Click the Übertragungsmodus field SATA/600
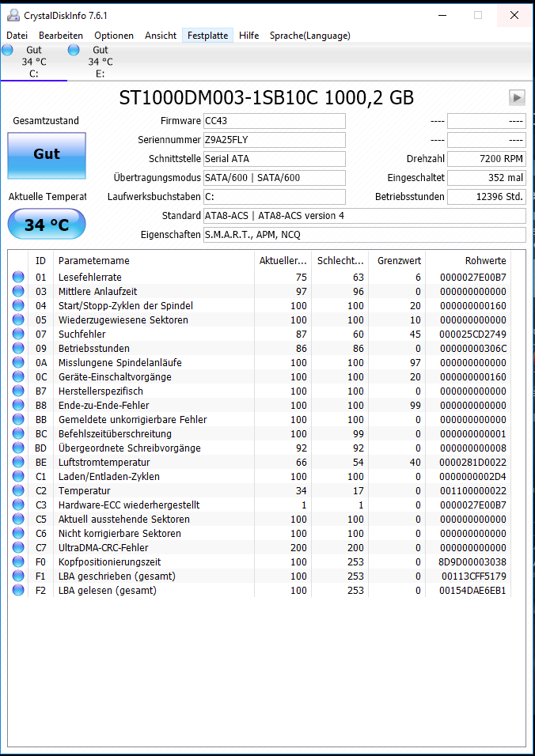Screen dimensions: 535x756 pos(275,178)
